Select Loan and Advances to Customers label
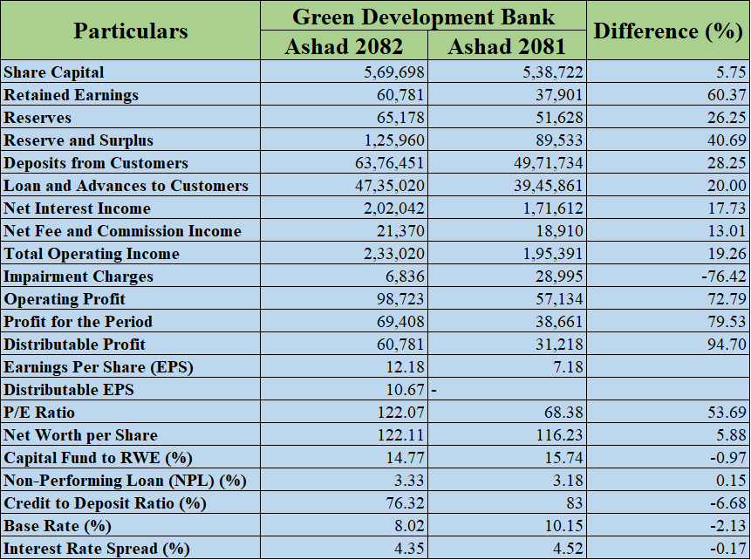 126,186
